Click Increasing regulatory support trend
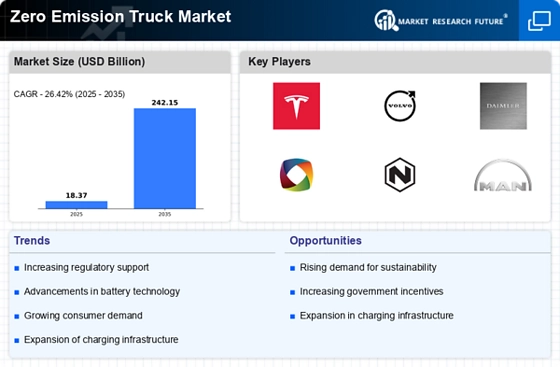 86,267
